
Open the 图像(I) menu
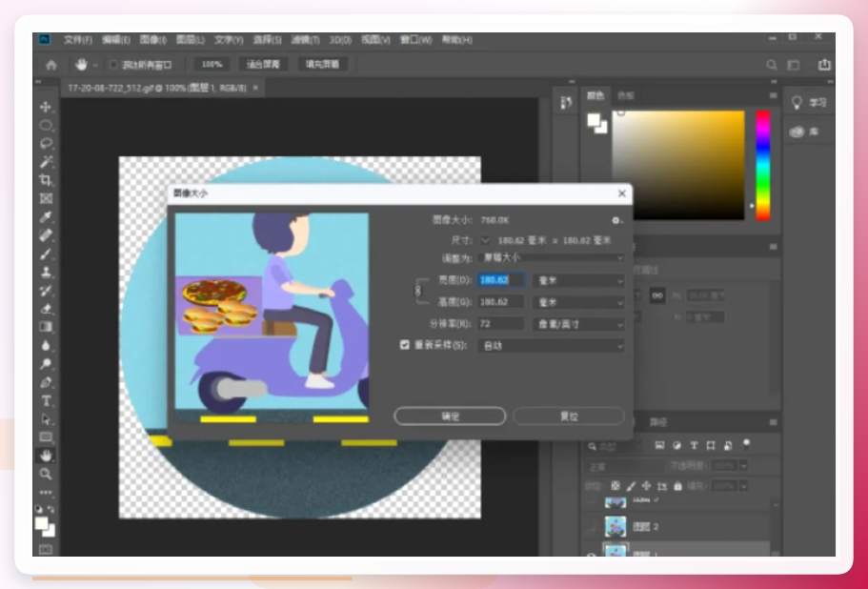tap(153, 40)
